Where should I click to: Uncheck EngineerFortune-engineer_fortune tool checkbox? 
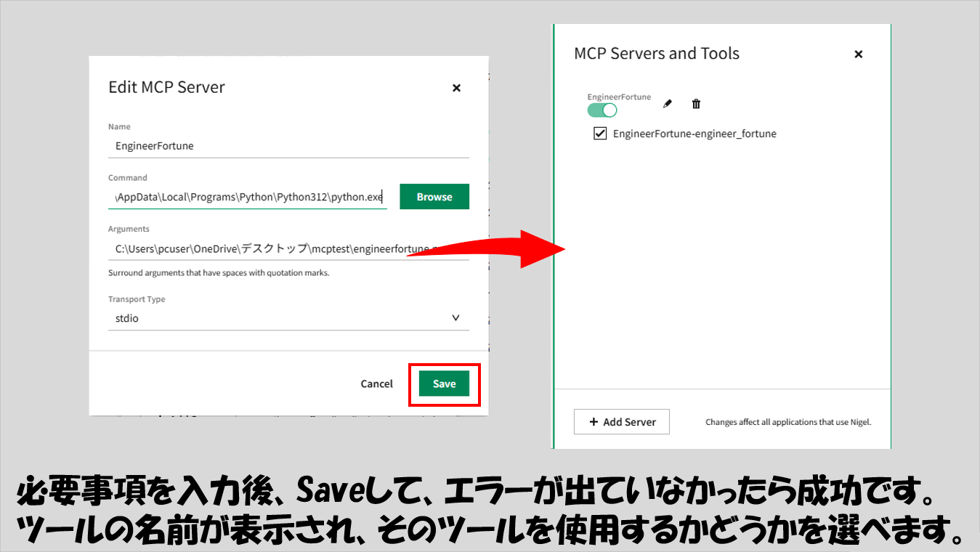(600, 134)
